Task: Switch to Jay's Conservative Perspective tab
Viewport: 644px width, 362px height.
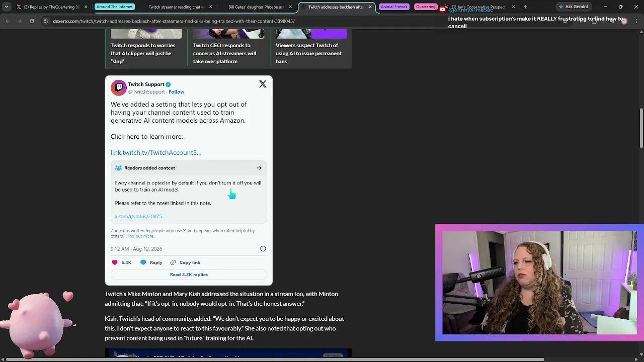Action: tap(478, 7)
